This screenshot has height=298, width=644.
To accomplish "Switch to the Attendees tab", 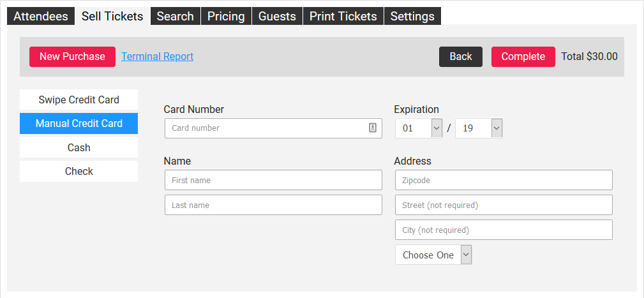I will tap(41, 17).
